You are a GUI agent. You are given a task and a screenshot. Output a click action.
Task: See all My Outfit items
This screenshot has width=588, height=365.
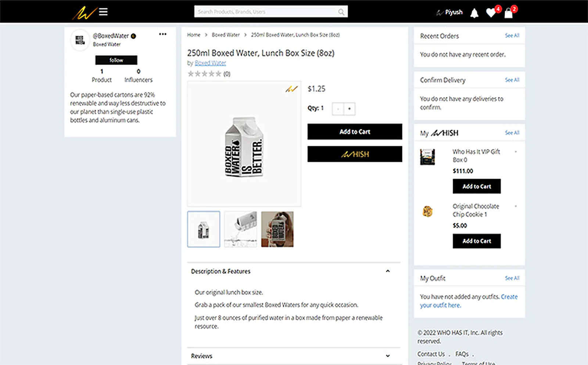click(512, 278)
